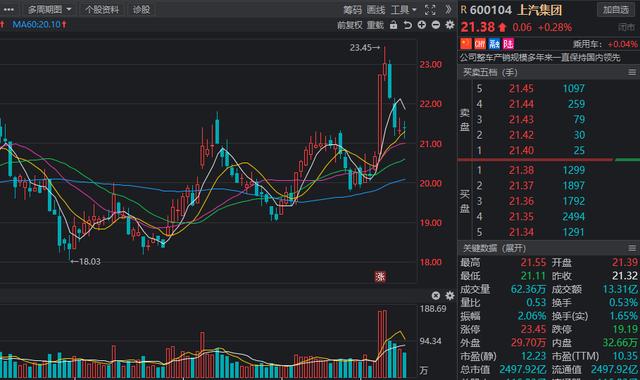Click the 最高 value 21.55
The image size is (640, 380).
click(x=533, y=262)
